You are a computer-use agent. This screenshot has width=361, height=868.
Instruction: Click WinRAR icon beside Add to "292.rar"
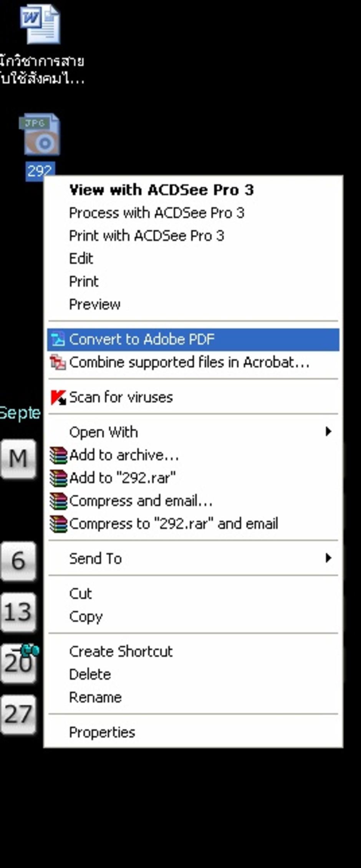coord(58,479)
